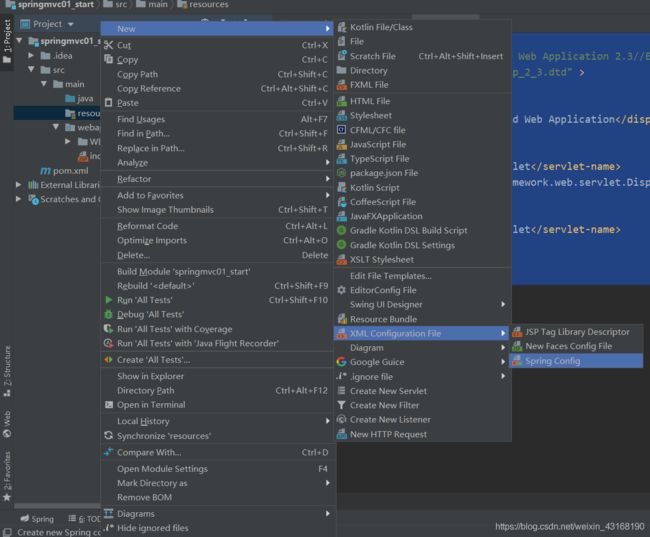Click the JavaFXApplication icon

click(x=342, y=216)
